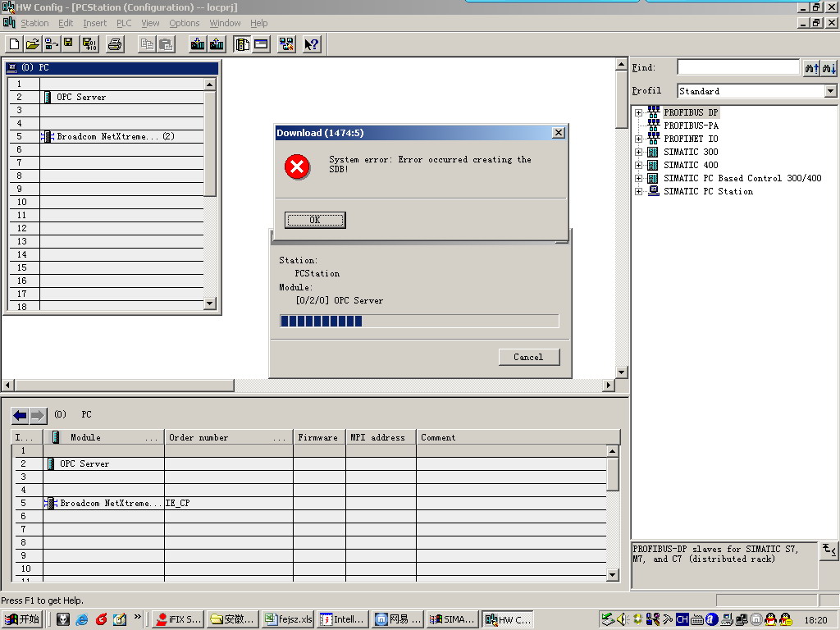Click the module table scroll down arrow
This screenshot has height=630, width=840.
point(613,575)
